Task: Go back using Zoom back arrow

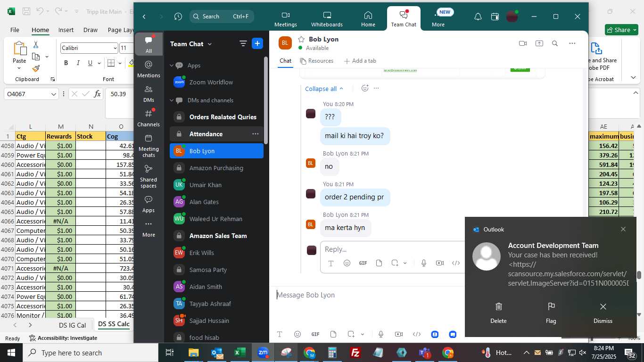Action: (x=144, y=16)
